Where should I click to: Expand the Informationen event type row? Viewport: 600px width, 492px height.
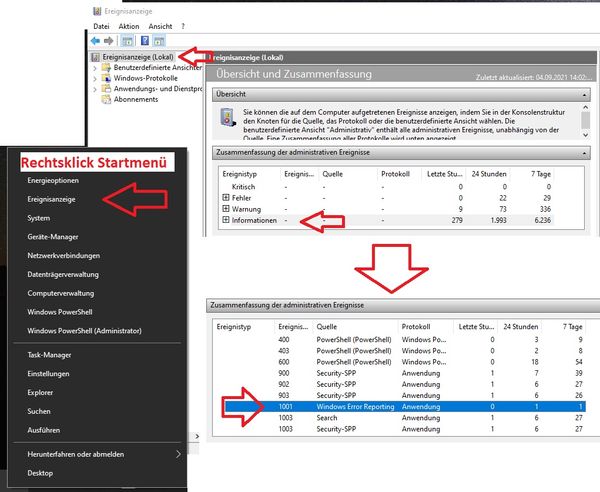click(226, 219)
